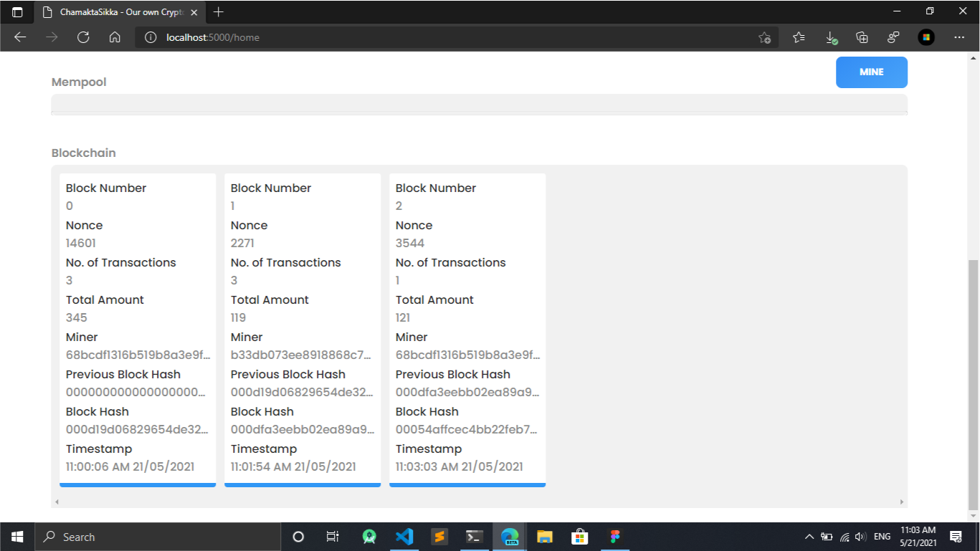Open the terminal app on taskbar
The width and height of the screenshot is (980, 551).
coord(475,537)
